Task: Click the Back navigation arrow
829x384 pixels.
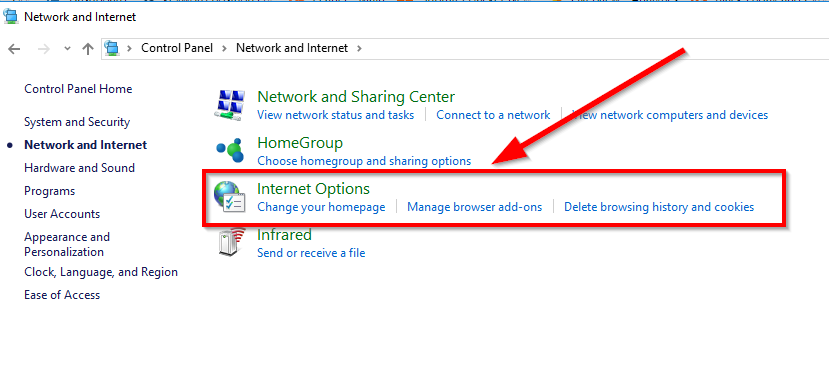Action: [x=14, y=49]
